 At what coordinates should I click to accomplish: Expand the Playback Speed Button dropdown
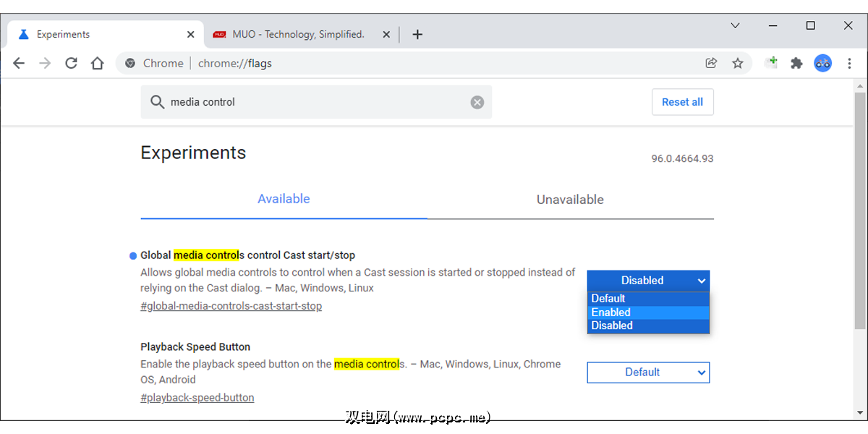(x=648, y=373)
